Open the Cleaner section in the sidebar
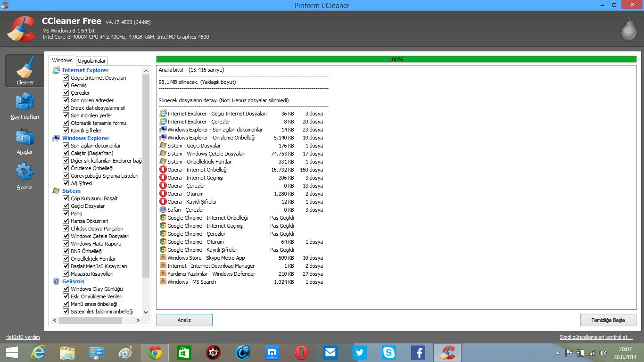The width and height of the screenshot is (644, 362). coord(25,71)
